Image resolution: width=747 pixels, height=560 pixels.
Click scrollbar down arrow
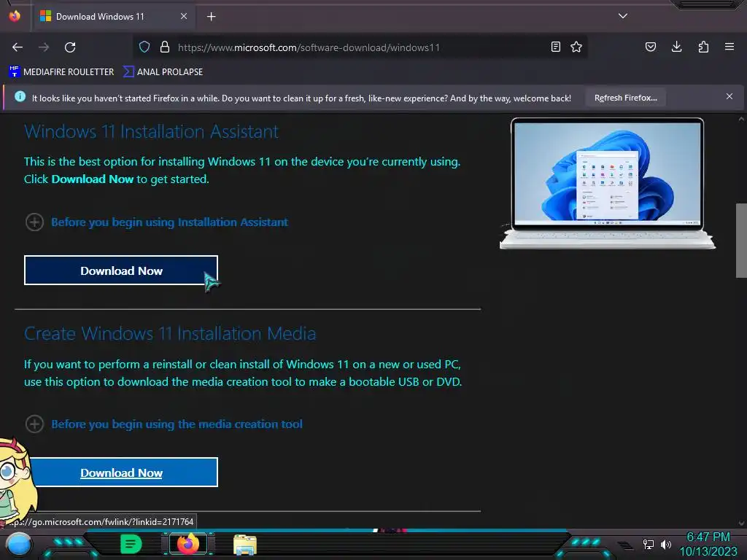(741, 523)
